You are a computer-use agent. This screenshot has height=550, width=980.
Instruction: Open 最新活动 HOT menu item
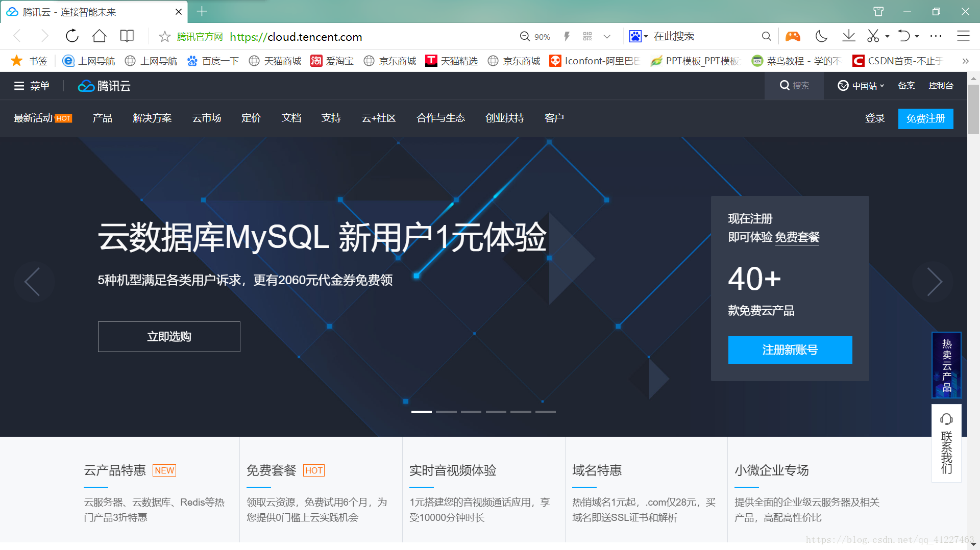(x=43, y=118)
